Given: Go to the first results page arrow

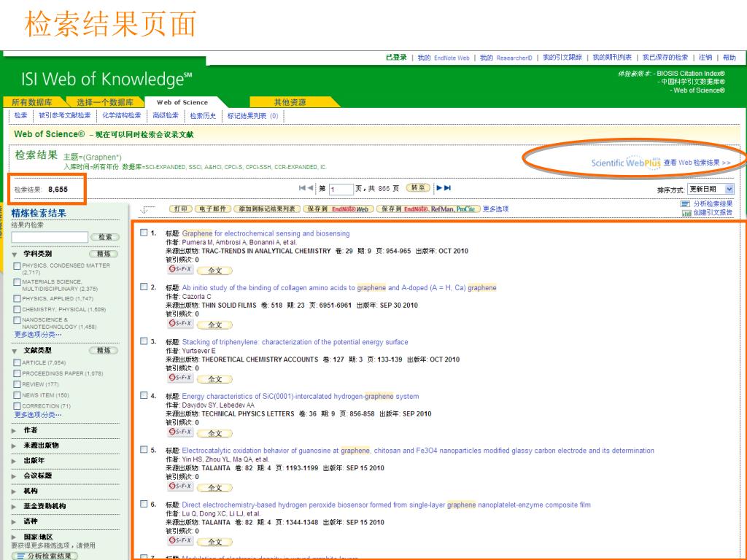Looking at the screenshot, I should [x=302, y=188].
